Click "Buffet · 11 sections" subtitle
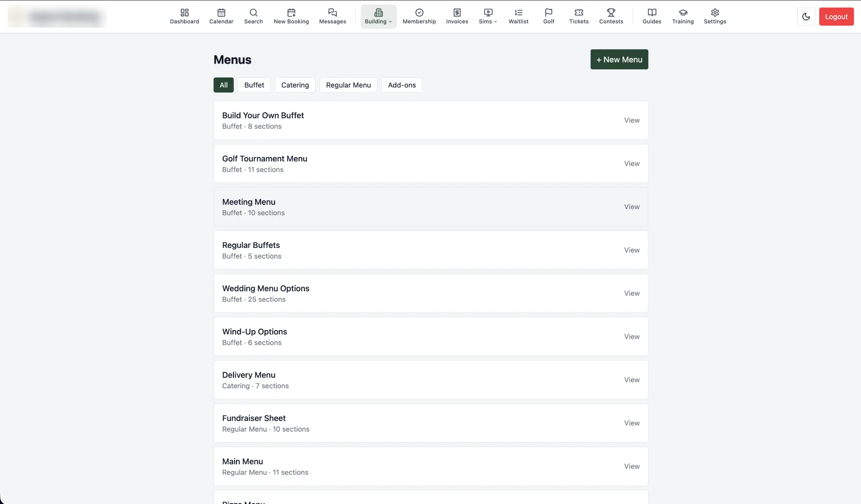Viewport: 861px width, 504px height. click(253, 170)
